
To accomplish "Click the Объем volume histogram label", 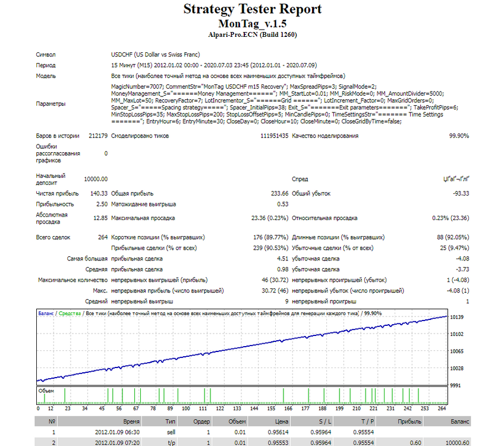I will 46,391.
